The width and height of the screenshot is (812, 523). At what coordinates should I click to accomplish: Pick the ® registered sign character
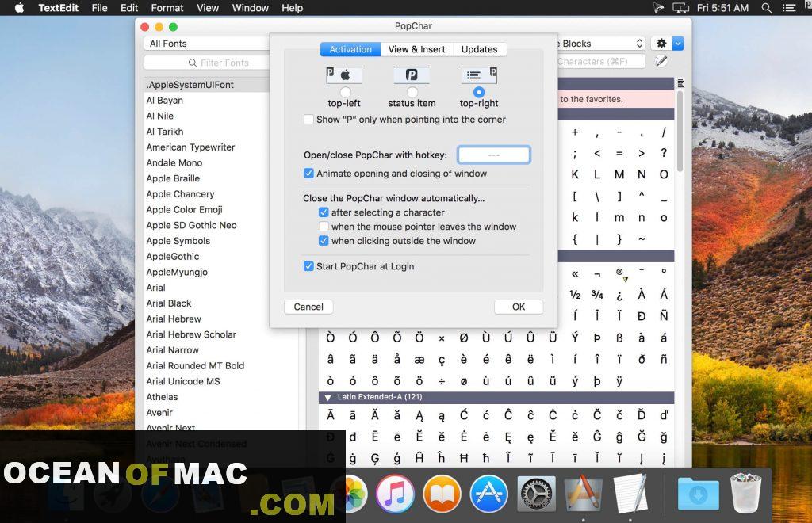(x=619, y=272)
